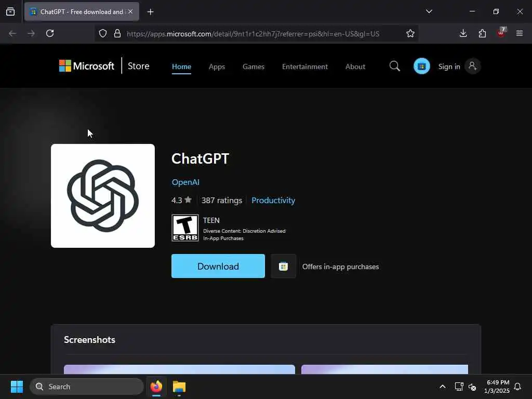The image size is (532, 399).
Task: Click the Microsoft logo
Action: click(87, 66)
